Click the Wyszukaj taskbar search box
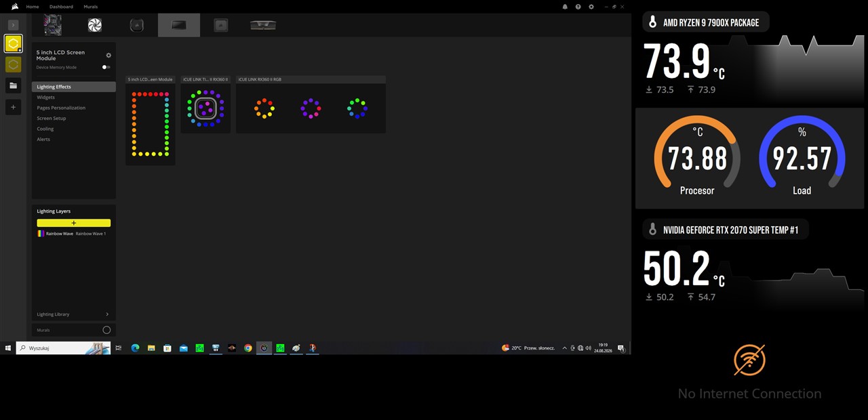Image resolution: width=868 pixels, height=420 pixels. 63,348
